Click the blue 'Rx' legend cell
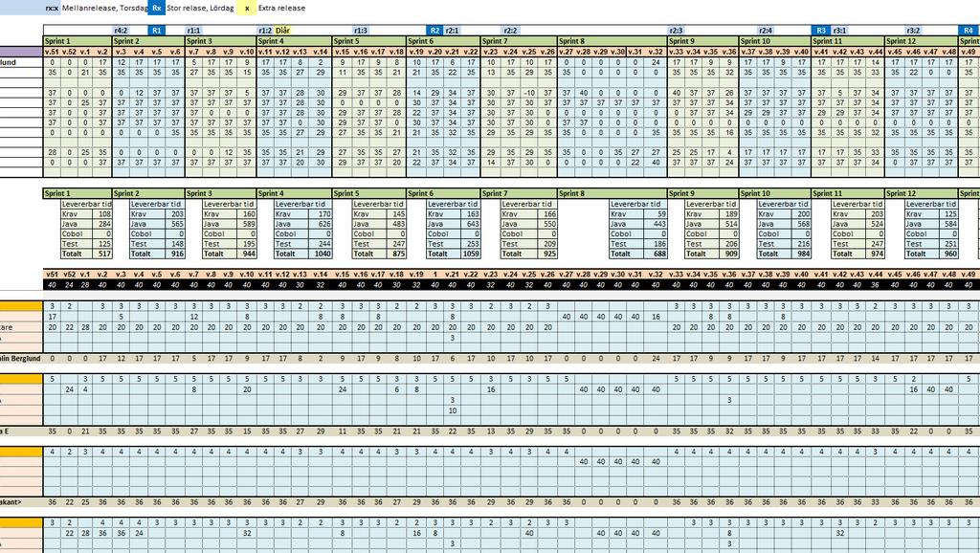980x553 pixels. click(x=157, y=8)
